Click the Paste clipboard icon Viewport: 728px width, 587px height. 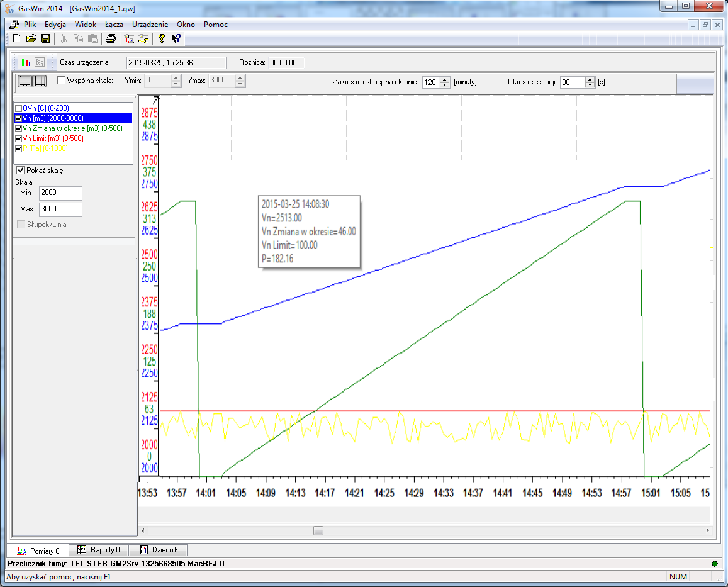(93, 38)
